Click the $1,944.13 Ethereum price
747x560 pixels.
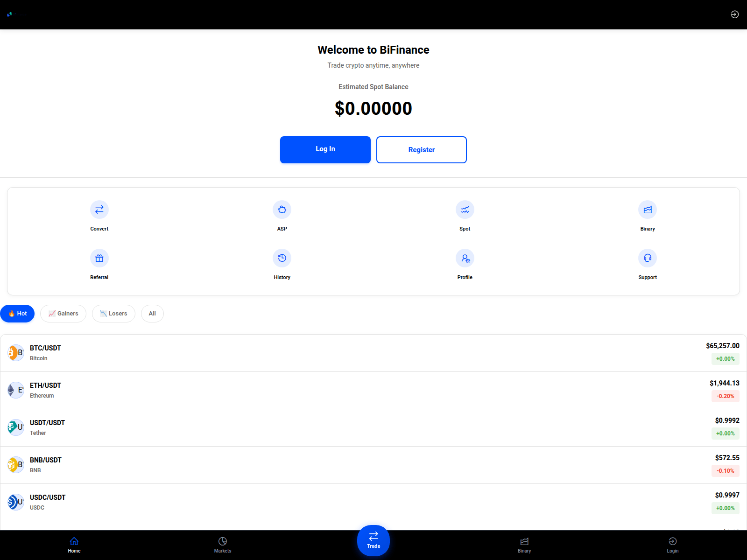(x=725, y=383)
